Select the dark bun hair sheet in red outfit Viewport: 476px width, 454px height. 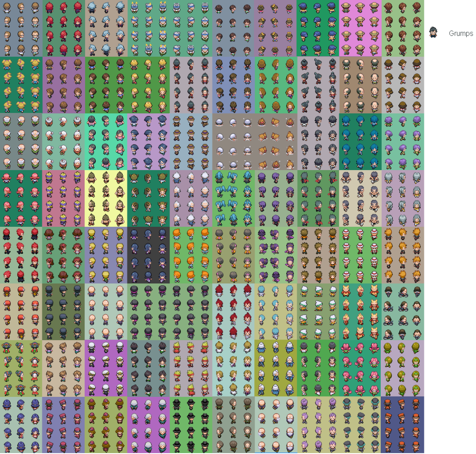point(318,85)
